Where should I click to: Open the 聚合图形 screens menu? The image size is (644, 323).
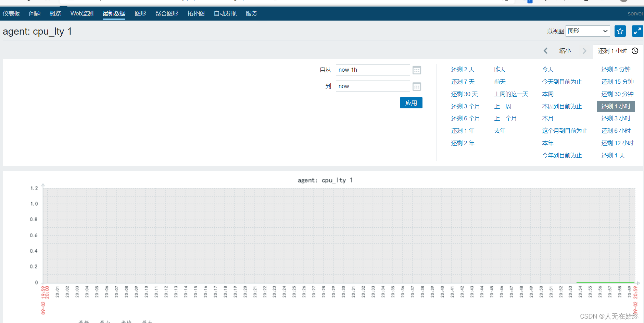pos(167,13)
